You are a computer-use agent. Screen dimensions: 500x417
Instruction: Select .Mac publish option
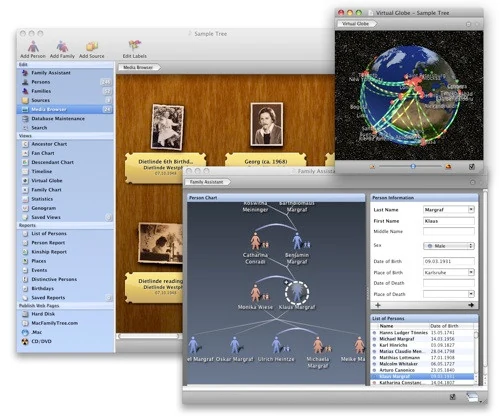coord(65,332)
